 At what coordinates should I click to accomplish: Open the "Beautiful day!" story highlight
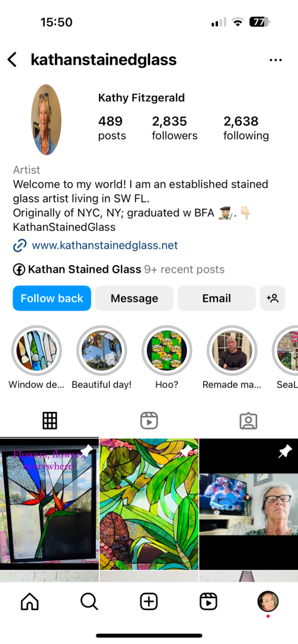click(x=101, y=351)
